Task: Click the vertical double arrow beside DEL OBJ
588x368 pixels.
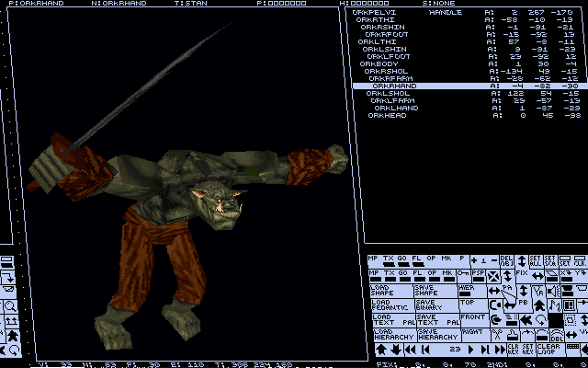Action: tap(522, 261)
